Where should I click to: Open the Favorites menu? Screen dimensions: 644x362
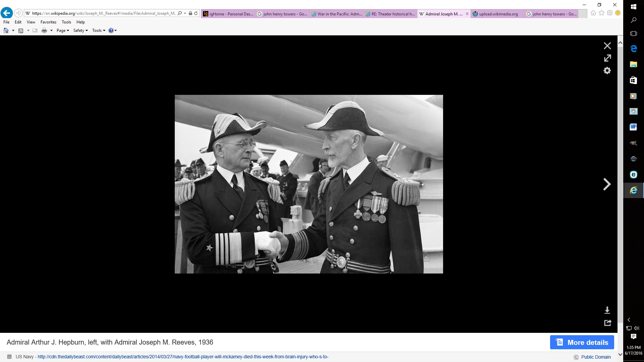[x=48, y=22]
